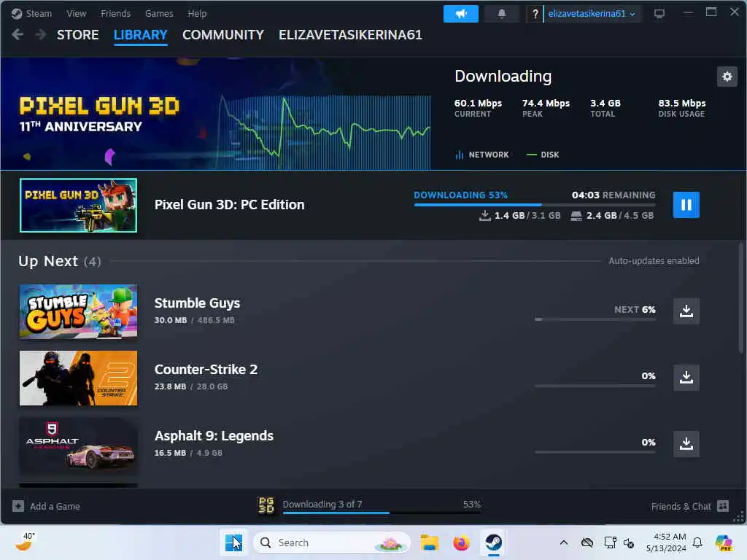Open the taskbar weather widget
The height and width of the screenshot is (560, 747).
26,542
